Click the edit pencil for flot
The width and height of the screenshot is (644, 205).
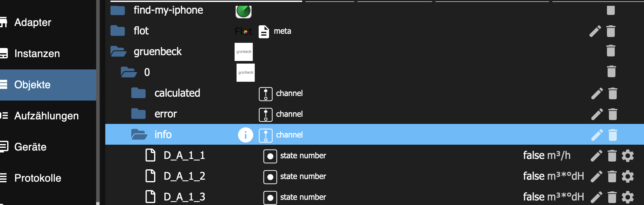coord(595,31)
